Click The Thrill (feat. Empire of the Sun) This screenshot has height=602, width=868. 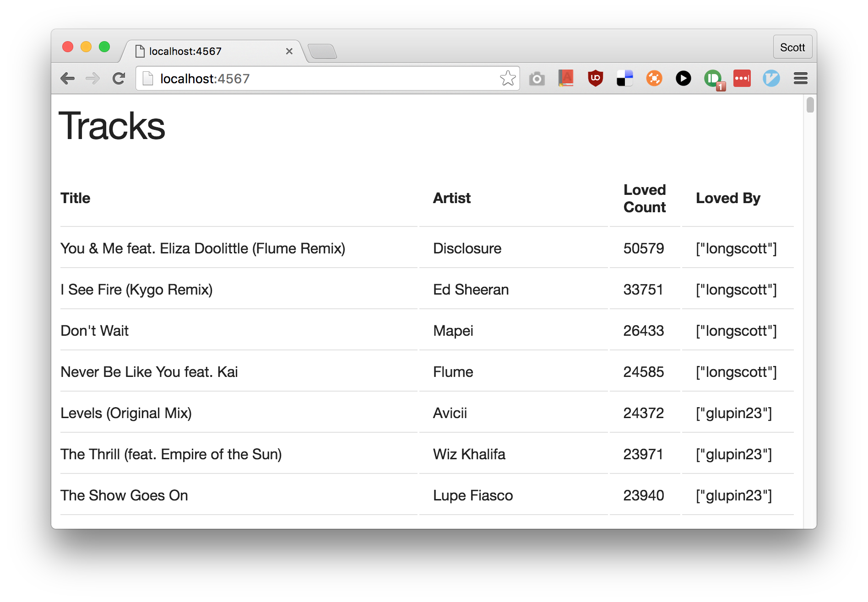click(x=171, y=454)
